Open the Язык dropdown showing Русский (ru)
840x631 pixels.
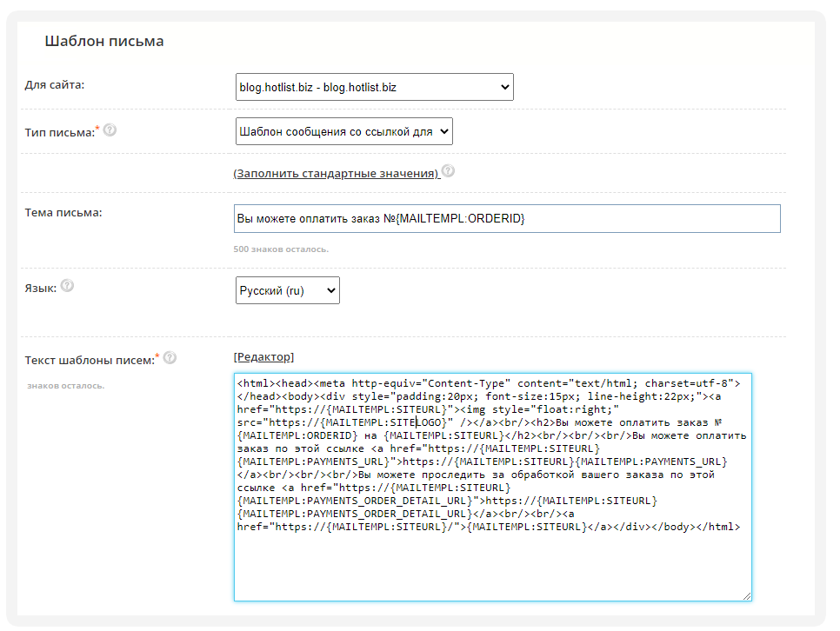287,290
